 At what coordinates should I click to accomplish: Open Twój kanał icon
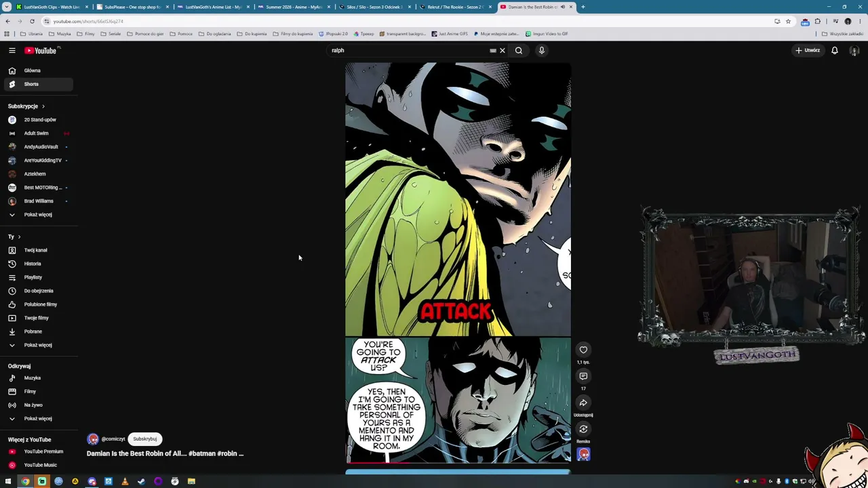pos(12,250)
